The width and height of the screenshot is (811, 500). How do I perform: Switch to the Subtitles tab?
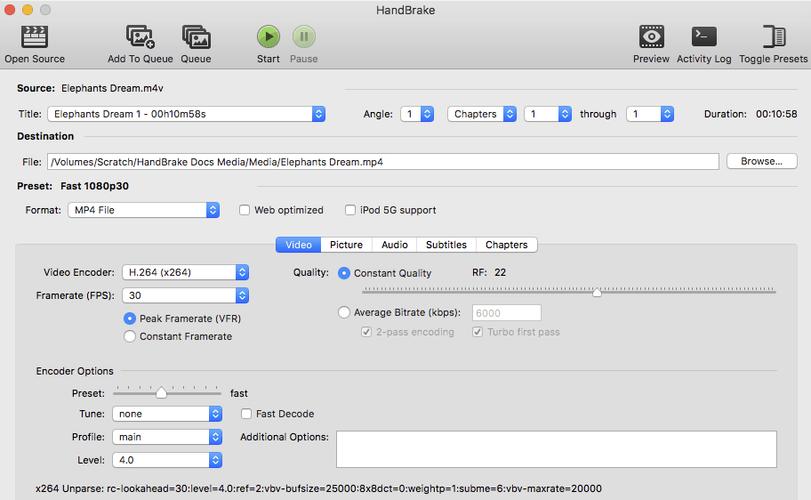point(446,244)
